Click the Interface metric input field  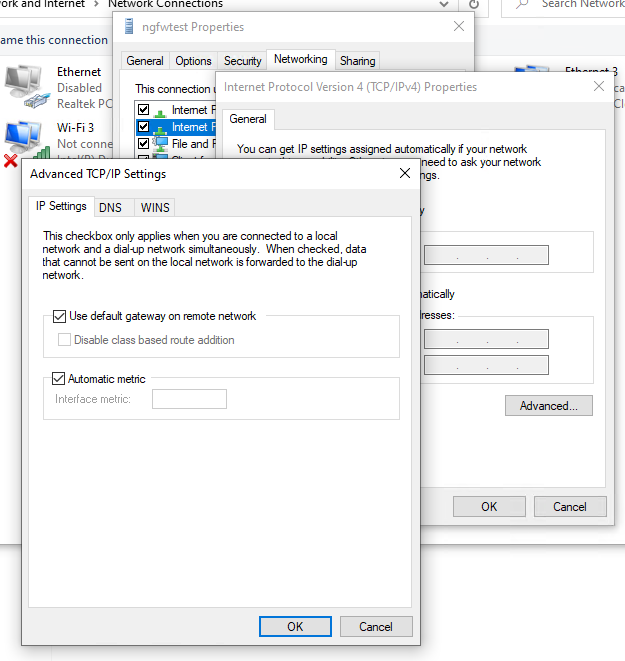pyautogui.click(x=189, y=399)
